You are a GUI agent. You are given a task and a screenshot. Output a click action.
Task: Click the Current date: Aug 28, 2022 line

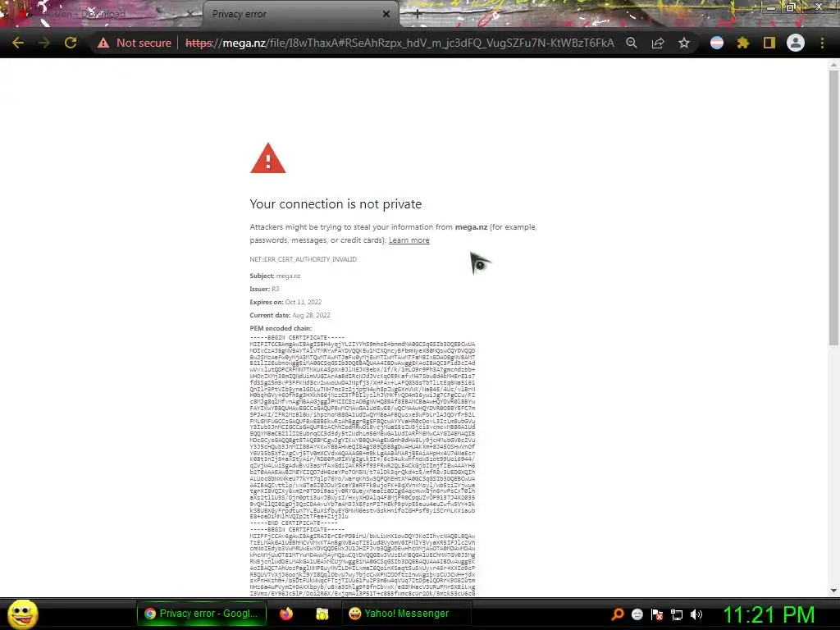(290, 315)
